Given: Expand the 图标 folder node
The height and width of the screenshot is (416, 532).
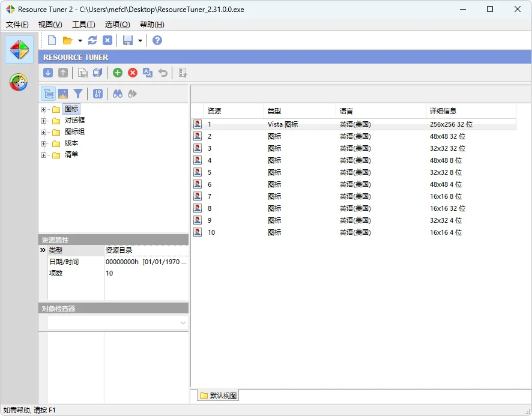Looking at the screenshot, I should tap(43, 110).
